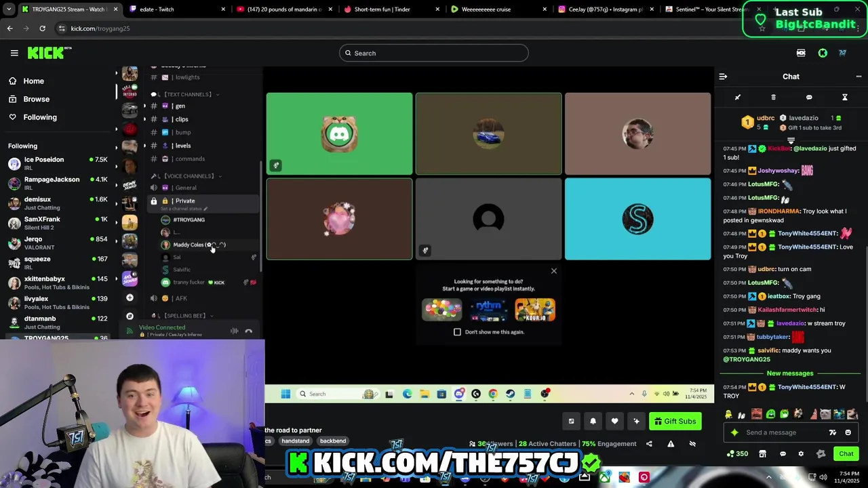This screenshot has height=488, width=868.
Task: Click the 350 channel points counter
Action: tap(737, 454)
